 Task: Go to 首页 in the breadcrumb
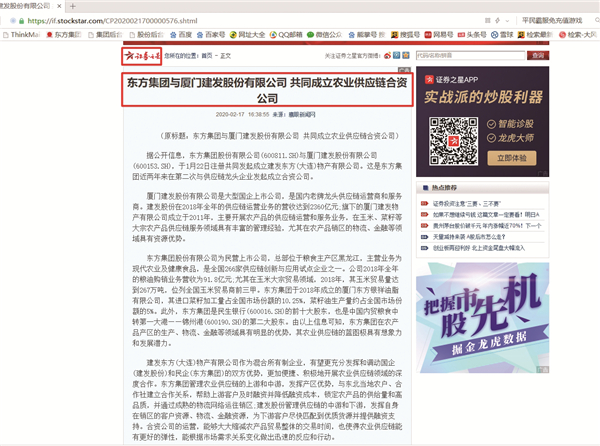click(x=207, y=56)
